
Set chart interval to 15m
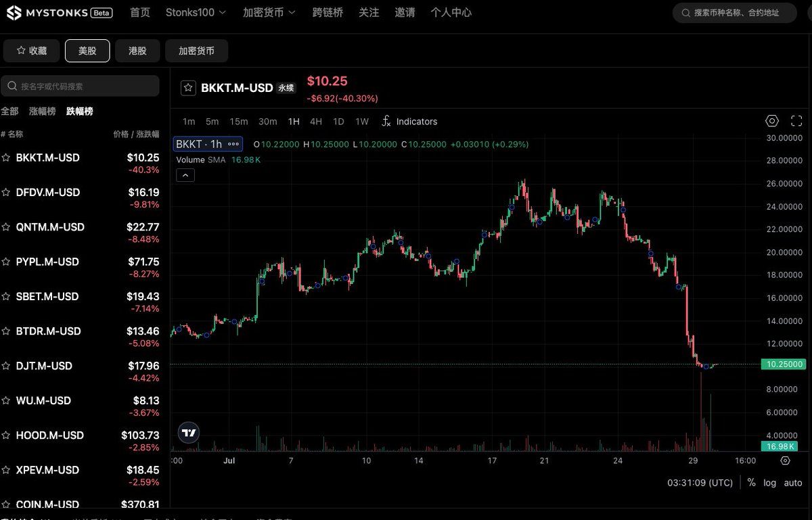(238, 122)
